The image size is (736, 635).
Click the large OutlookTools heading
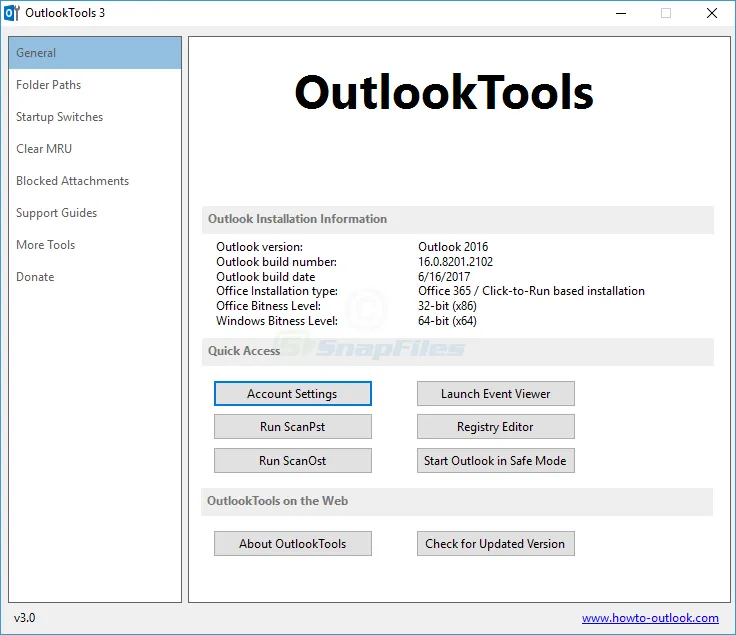(x=444, y=92)
